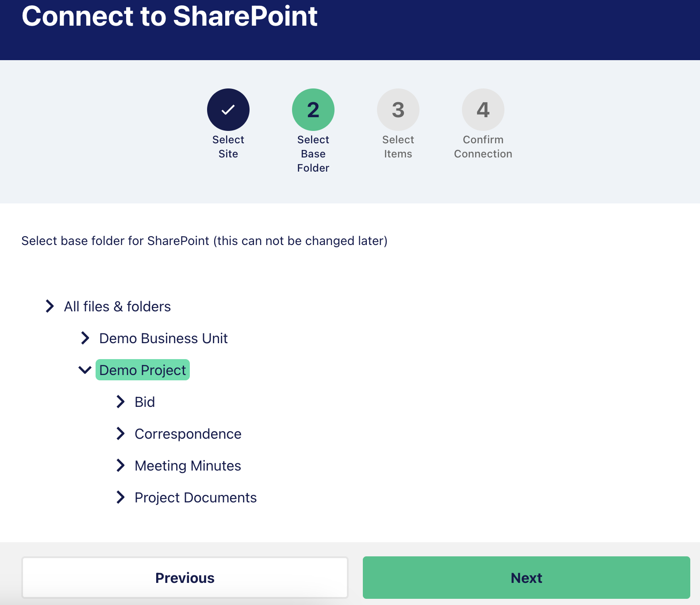Select the Demo Project folder
This screenshot has width=700, height=605.
point(142,370)
